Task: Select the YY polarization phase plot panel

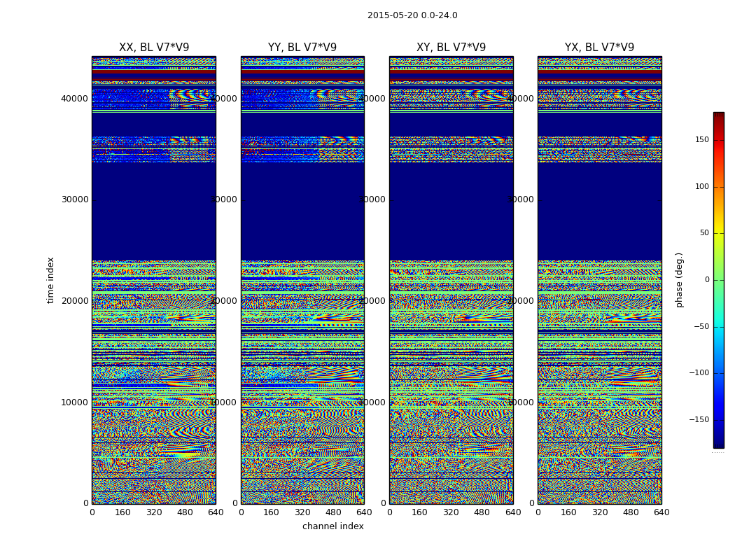Action: 302,280
